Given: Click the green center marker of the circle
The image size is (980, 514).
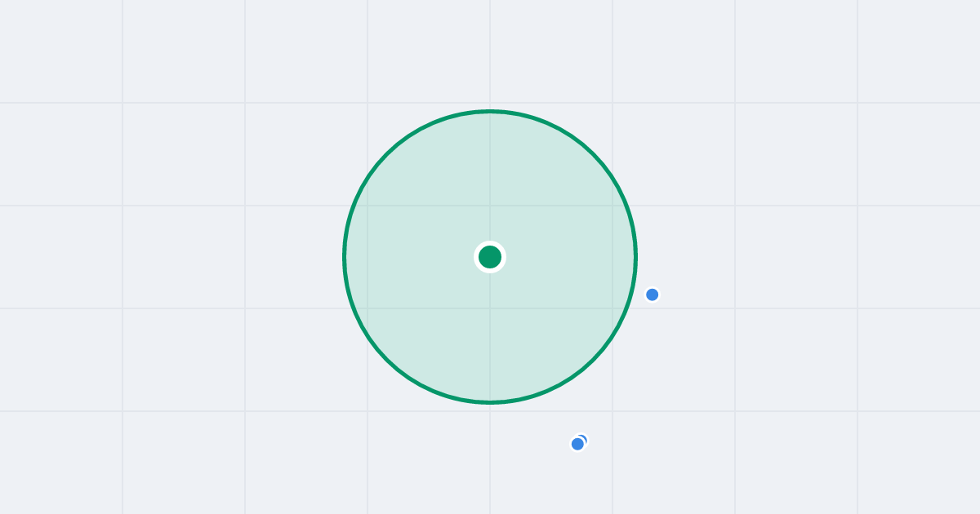Looking at the screenshot, I should pyautogui.click(x=490, y=257).
